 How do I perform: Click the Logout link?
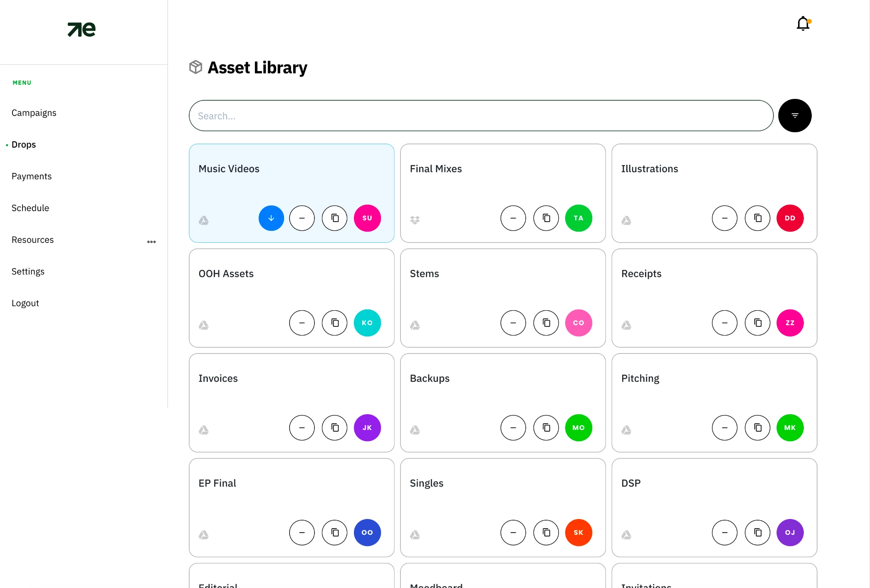click(25, 303)
